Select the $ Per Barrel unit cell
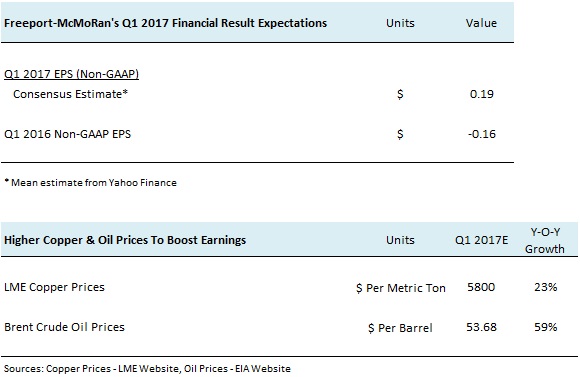Image resolution: width=580 pixels, height=377 pixels. click(x=400, y=328)
